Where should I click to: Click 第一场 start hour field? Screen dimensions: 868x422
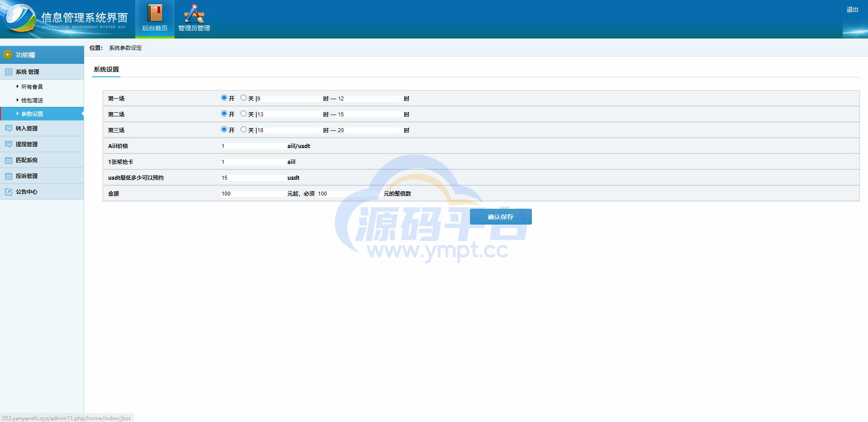(289, 99)
